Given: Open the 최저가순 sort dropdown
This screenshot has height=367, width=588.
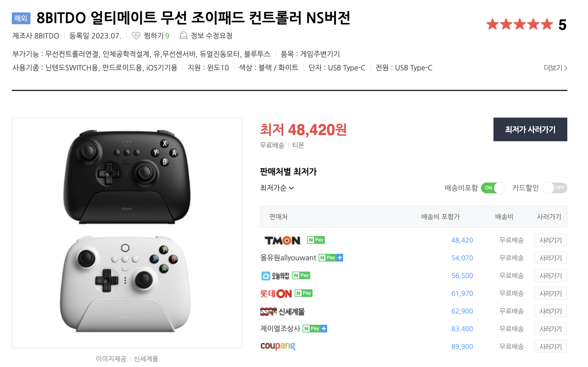Looking at the screenshot, I should [277, 188].
